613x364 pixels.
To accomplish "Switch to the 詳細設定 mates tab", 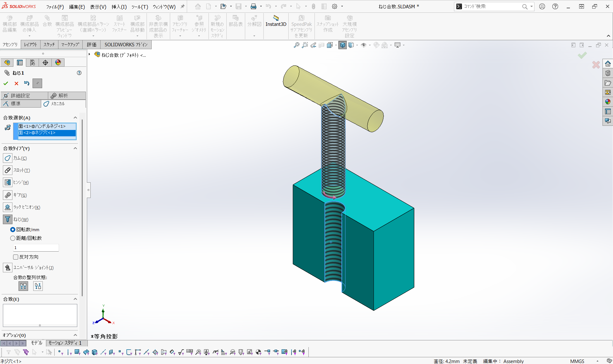I will (24, 96).
